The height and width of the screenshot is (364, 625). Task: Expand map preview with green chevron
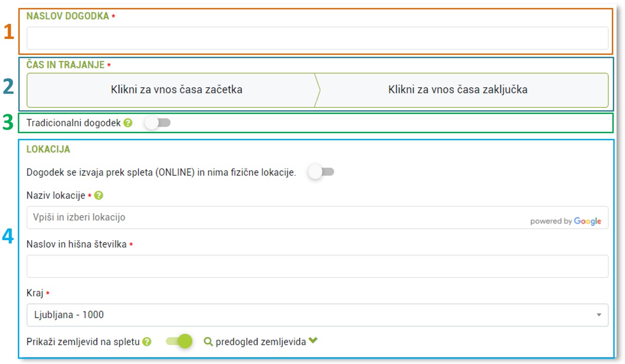tap(313, 341)
